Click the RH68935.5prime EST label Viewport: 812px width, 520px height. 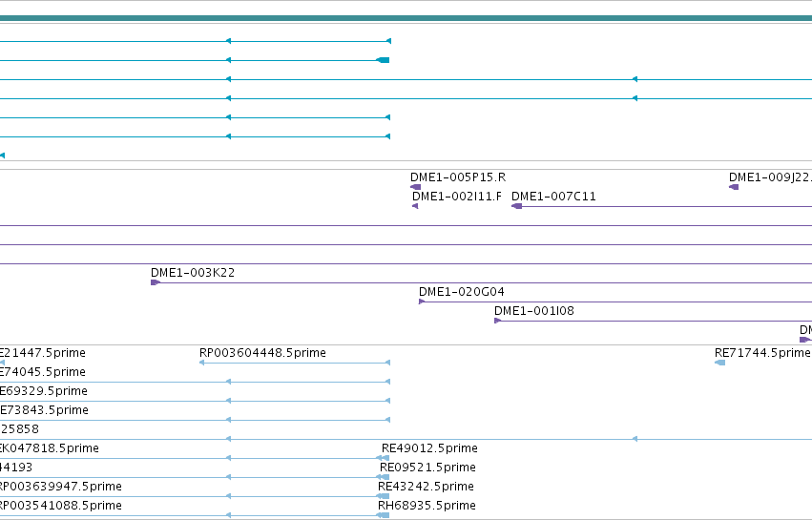427,506
